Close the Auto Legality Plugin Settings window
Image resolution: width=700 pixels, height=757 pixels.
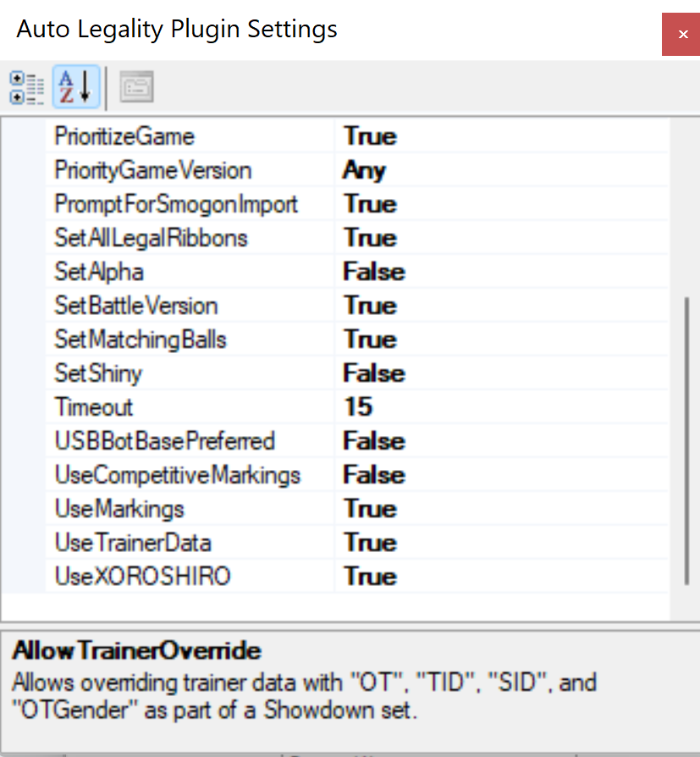click(681, 34)
